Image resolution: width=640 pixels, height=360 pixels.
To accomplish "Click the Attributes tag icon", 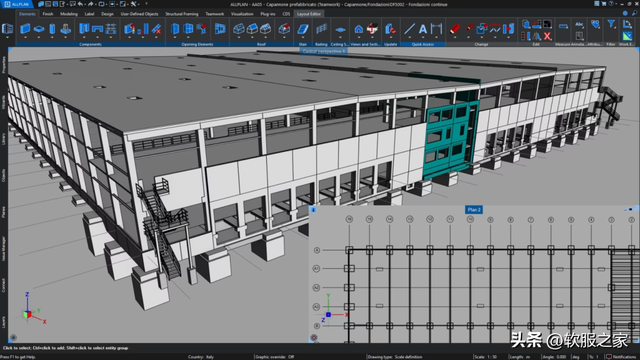I will 595,24.
